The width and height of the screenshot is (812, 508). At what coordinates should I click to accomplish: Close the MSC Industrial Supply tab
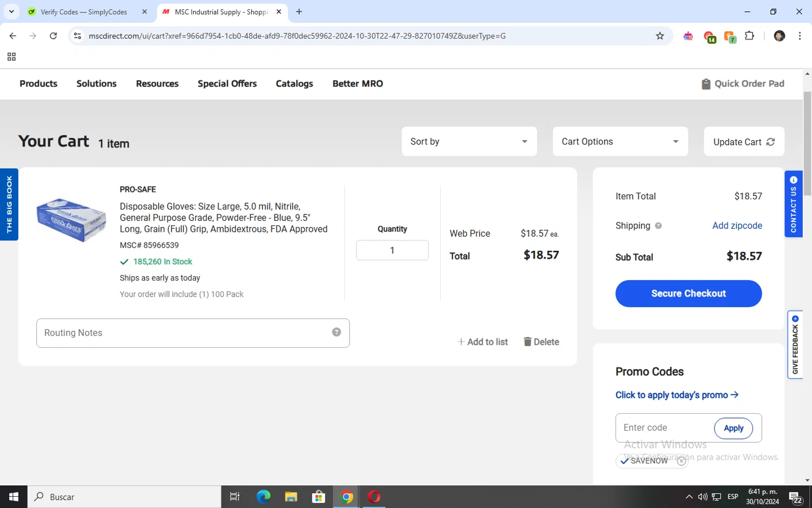[279, 11]
